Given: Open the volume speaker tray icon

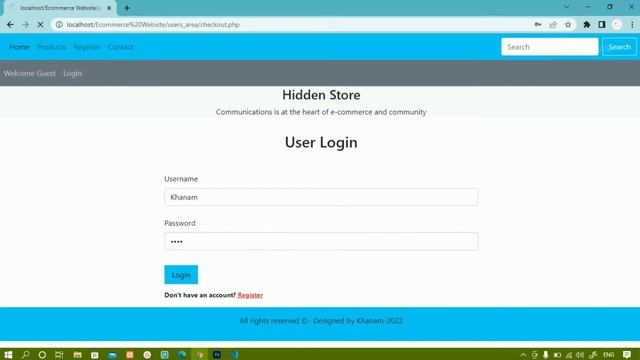Looking at the screenshot, I should (x=580, y=355).
